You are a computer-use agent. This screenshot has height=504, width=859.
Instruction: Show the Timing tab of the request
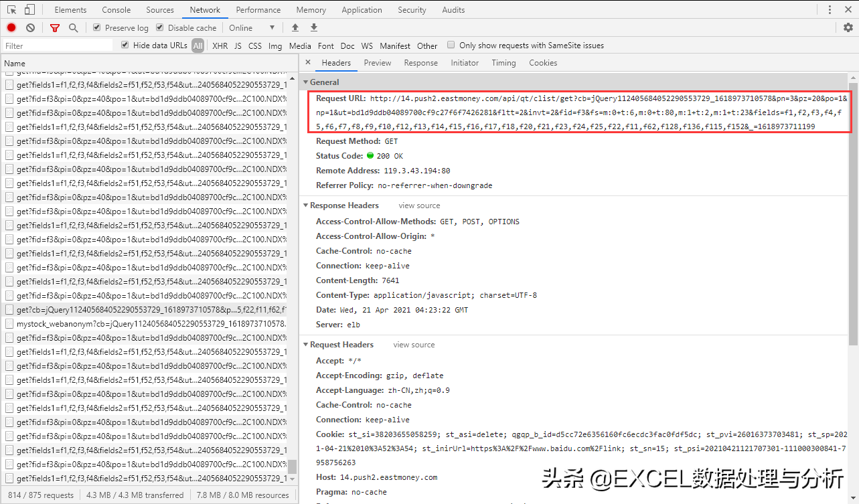click(x=503, y=62)
